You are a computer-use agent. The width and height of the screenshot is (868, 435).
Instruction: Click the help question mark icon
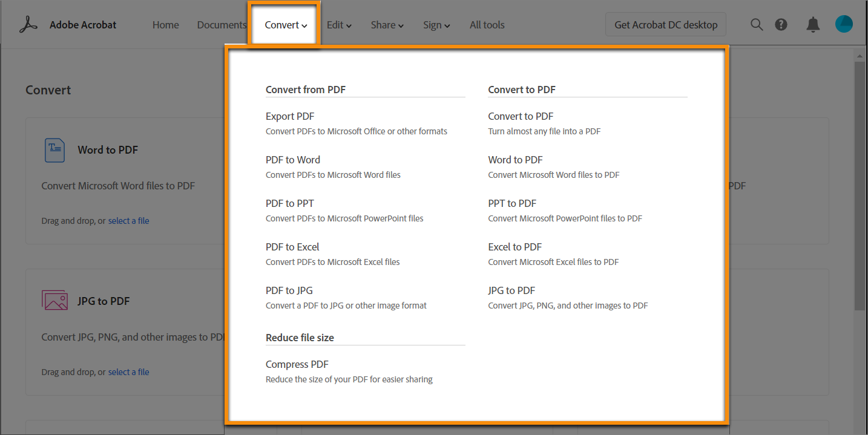click(x=781, y=25)
